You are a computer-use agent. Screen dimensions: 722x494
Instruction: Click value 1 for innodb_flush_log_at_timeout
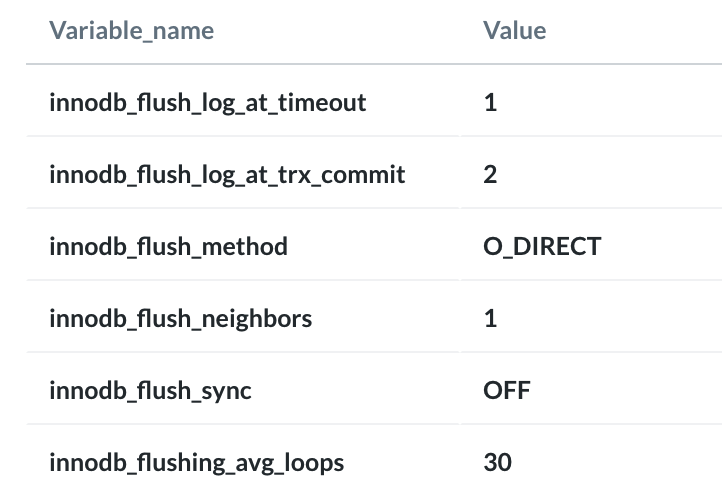pyautogui.click(x=490, y=102)
